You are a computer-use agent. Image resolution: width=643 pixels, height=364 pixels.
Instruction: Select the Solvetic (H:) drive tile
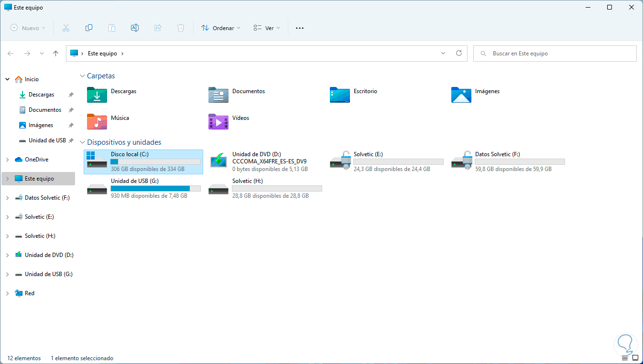[265, 188]
